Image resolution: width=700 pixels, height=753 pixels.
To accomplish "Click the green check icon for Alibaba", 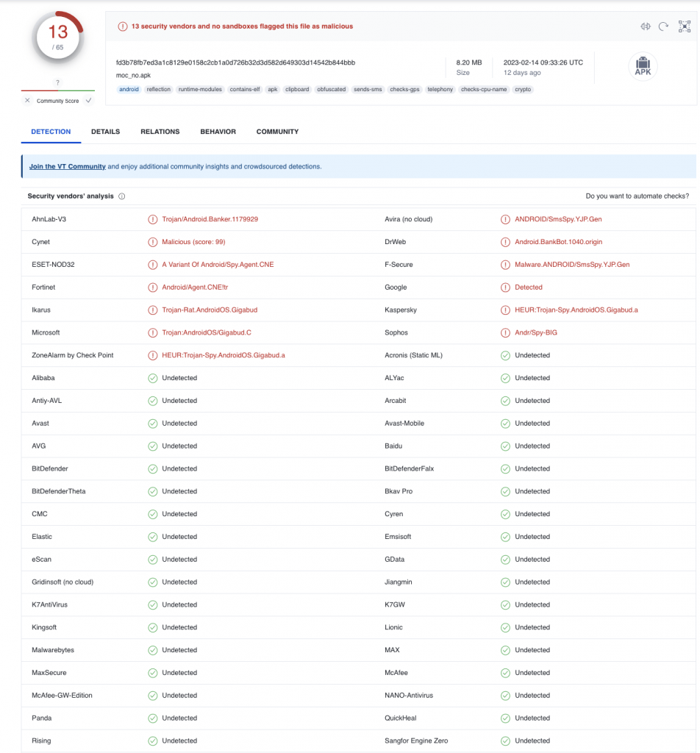I will coord(153,378).
